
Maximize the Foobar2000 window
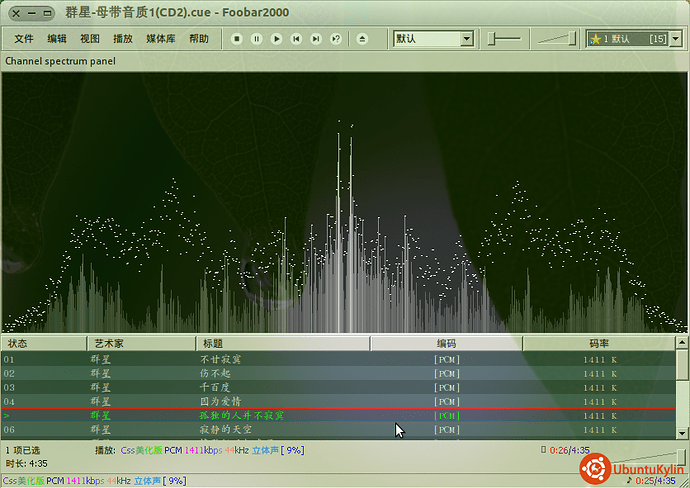47,13
